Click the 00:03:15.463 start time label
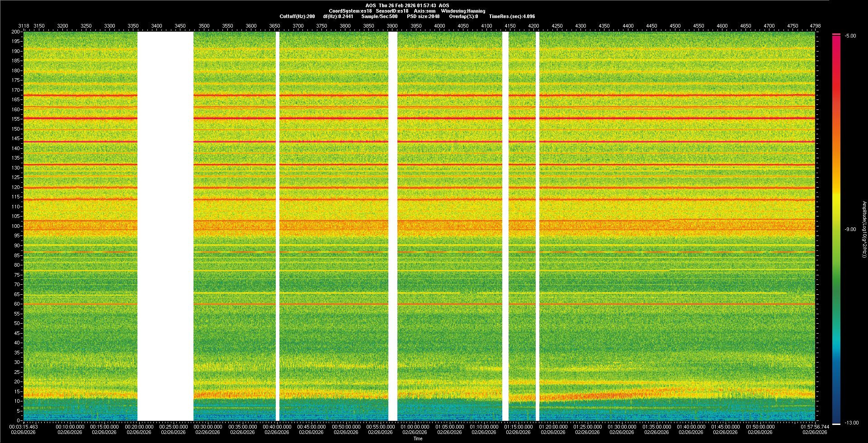The image size is (868, 443). pos(24,427)
